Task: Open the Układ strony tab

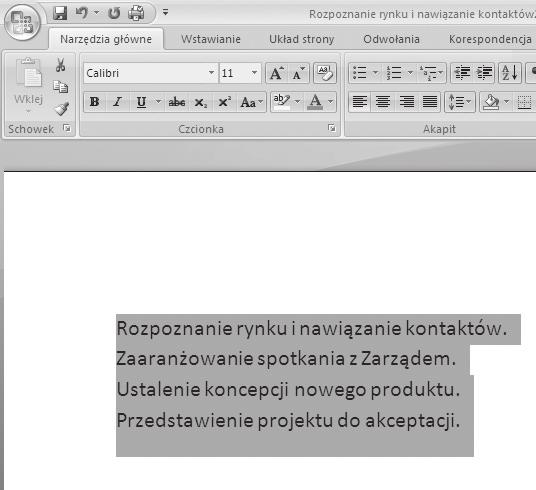Action: [x=302, y=39]
